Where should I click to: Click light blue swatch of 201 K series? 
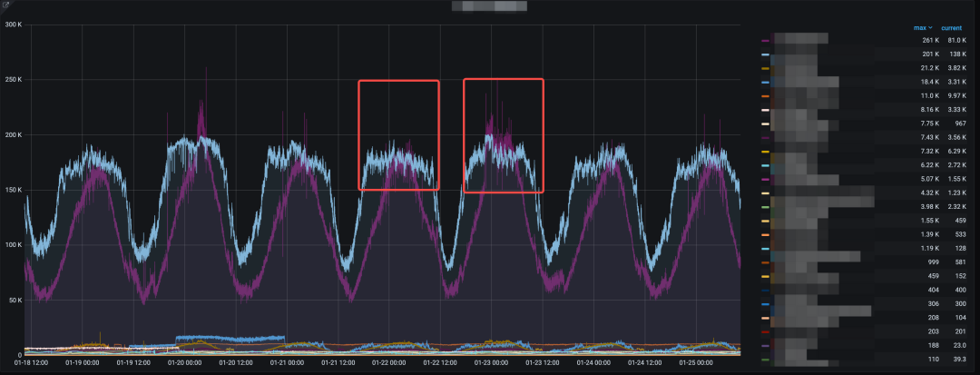[767, 55]
